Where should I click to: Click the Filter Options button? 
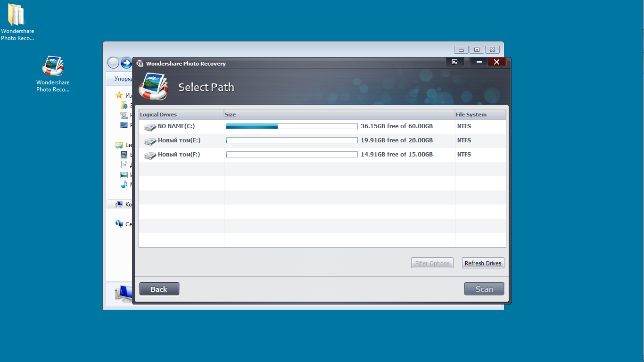(432, 263)
